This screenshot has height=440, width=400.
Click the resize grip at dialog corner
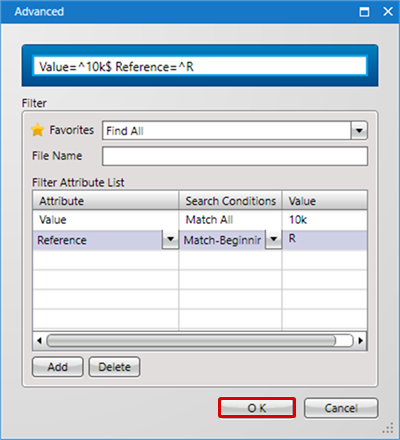pyautogui.click(x=388, y=428)
